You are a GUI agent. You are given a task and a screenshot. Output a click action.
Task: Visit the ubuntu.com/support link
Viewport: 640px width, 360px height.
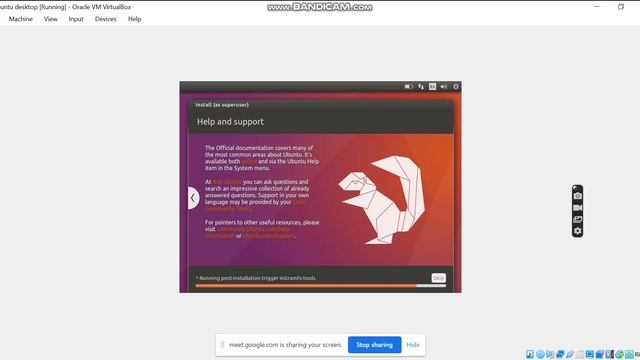point(269,236)
